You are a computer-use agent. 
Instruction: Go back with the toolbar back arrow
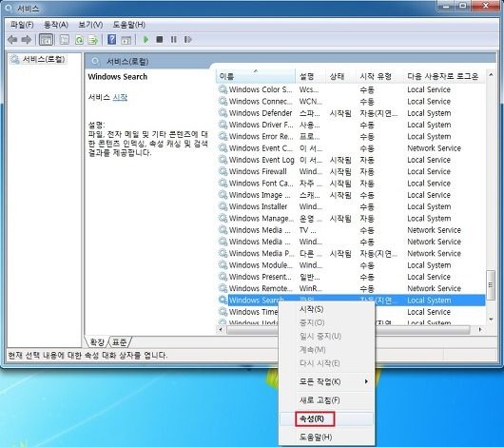click(x=12, y=40)
